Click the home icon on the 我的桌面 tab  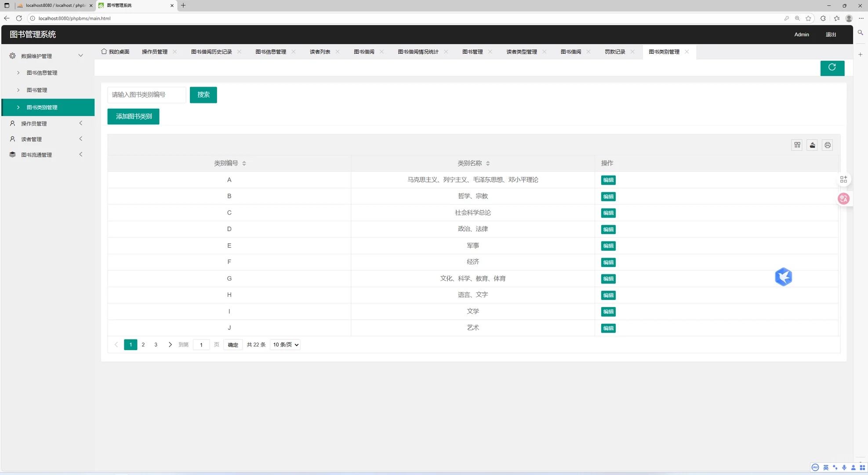[103, 51]
